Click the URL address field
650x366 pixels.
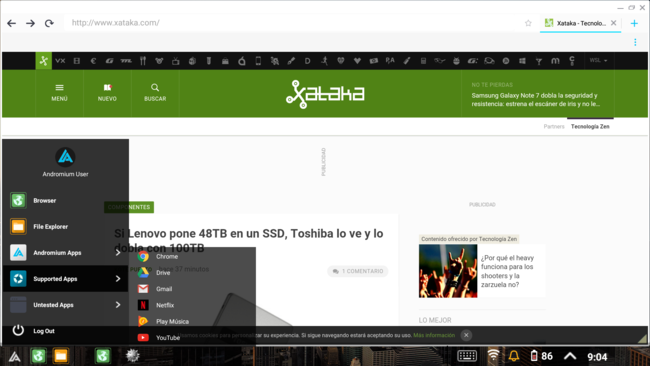(290, 23)
